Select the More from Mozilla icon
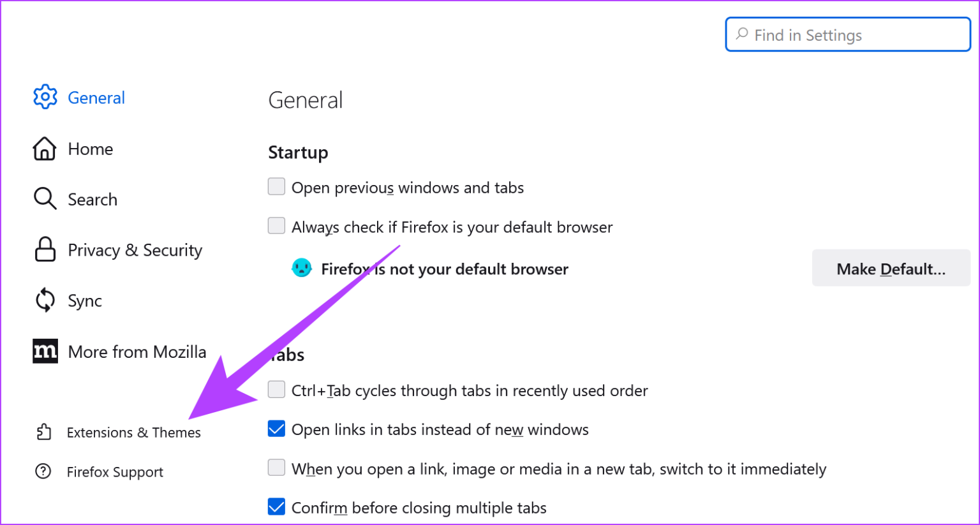The image size is (980, 525). [45, 351]
